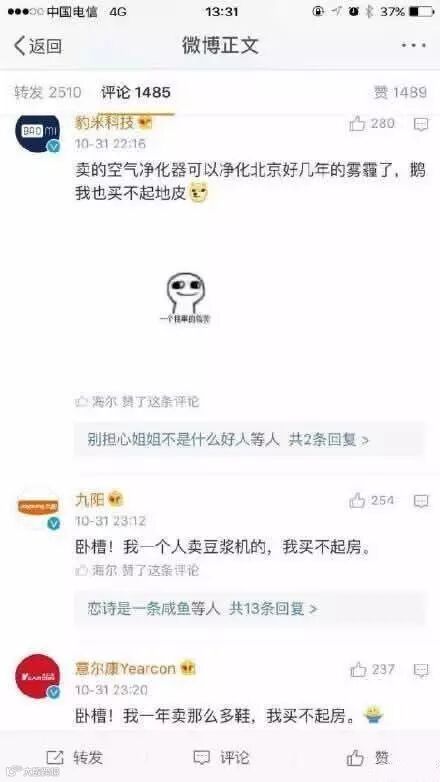The image size is (440, 782).
Task: Switch to the 转发 2510 tab
Action: click(47, 92)
